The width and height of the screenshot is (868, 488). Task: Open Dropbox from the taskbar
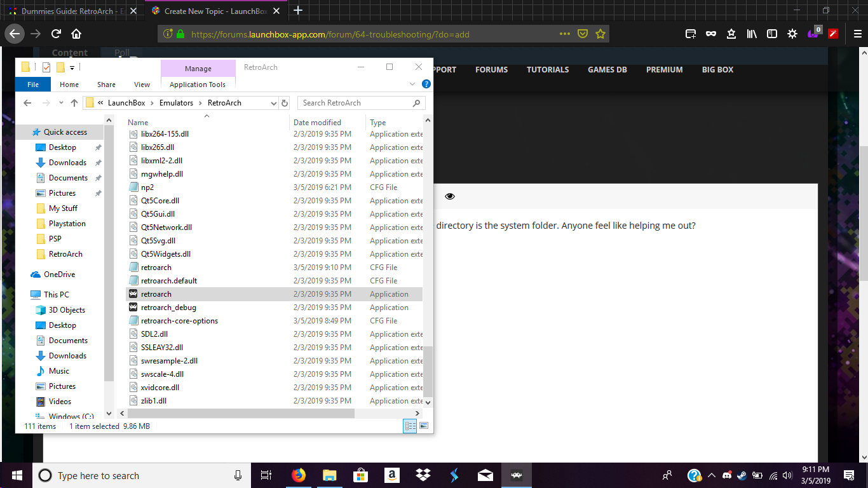tap(423, 475)
